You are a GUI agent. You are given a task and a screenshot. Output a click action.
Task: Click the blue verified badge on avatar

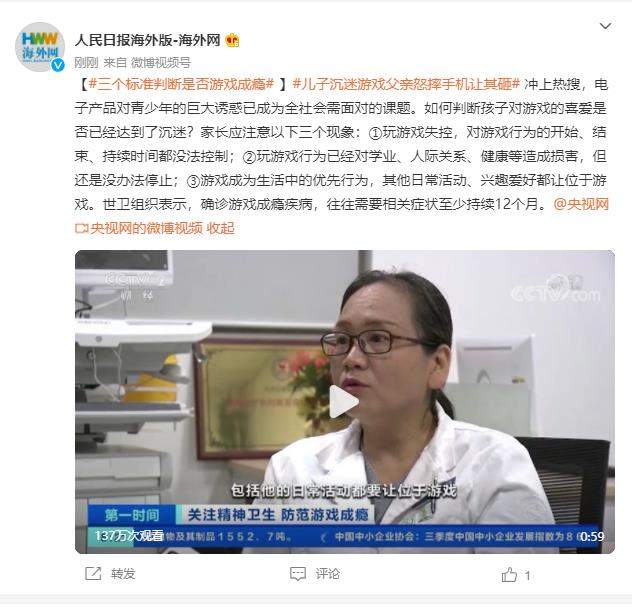[x=58, y=64]
